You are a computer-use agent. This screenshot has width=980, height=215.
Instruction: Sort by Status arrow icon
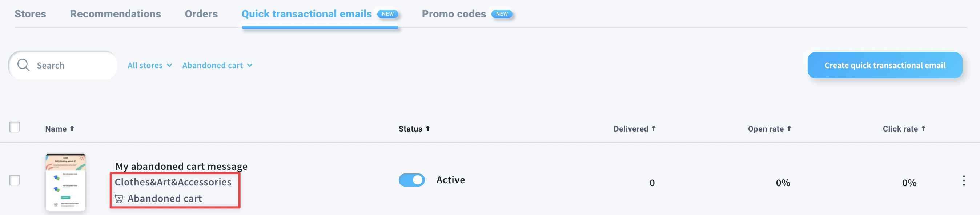tap(427, 129)
